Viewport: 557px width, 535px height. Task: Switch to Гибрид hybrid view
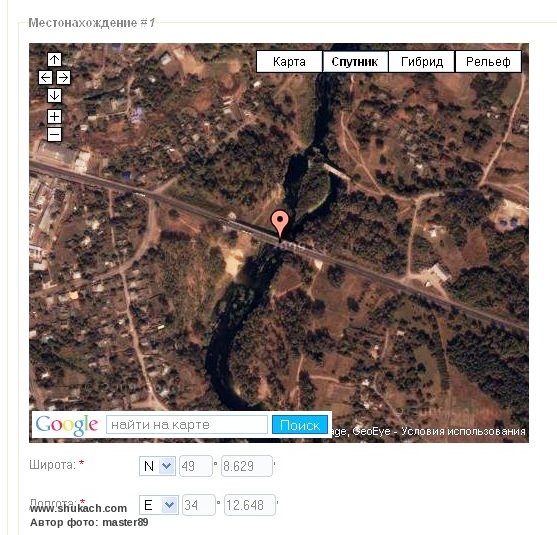422,61
